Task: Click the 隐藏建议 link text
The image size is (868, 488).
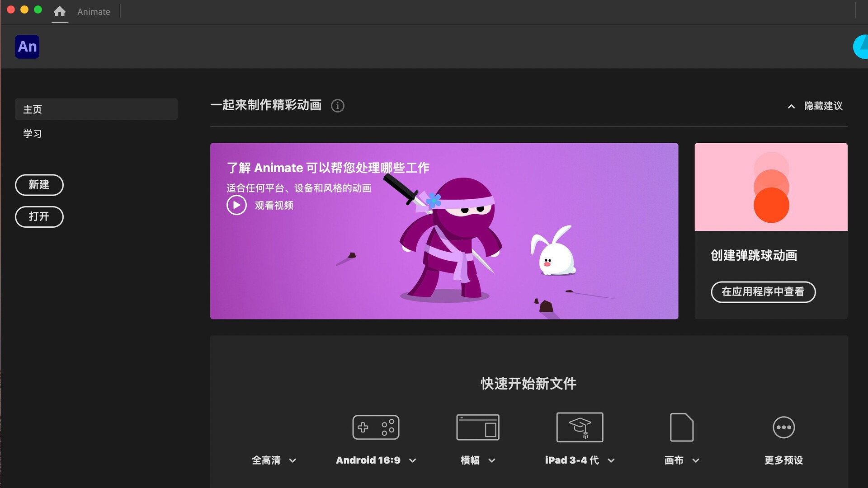Action: tap(823, 106)
